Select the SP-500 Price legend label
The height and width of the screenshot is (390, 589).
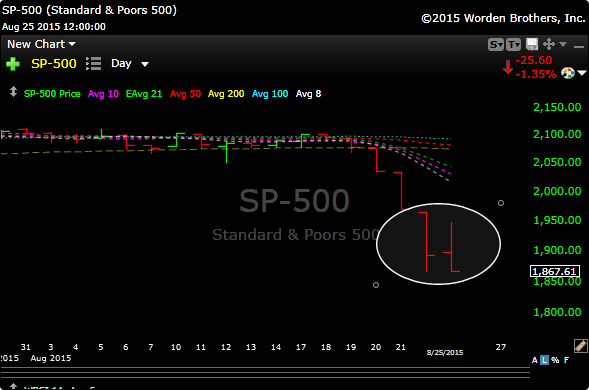[52, 94]
